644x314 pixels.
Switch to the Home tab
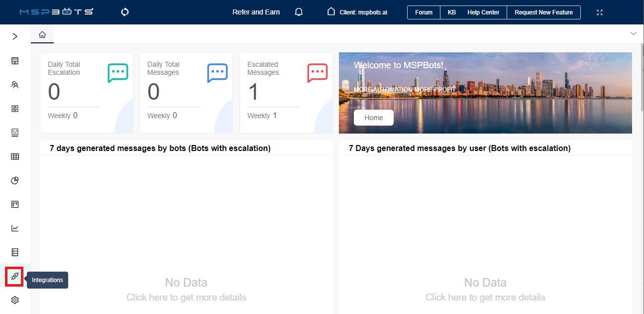pyautogui.click(x=42, y=34)
